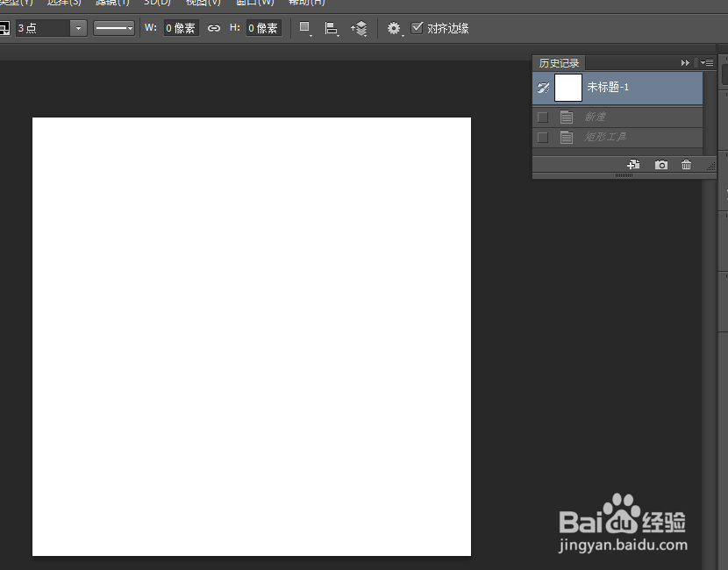Click document icon of 矩形工具 state
This screenshot has width=728, height=570.
tap(566, 138)
